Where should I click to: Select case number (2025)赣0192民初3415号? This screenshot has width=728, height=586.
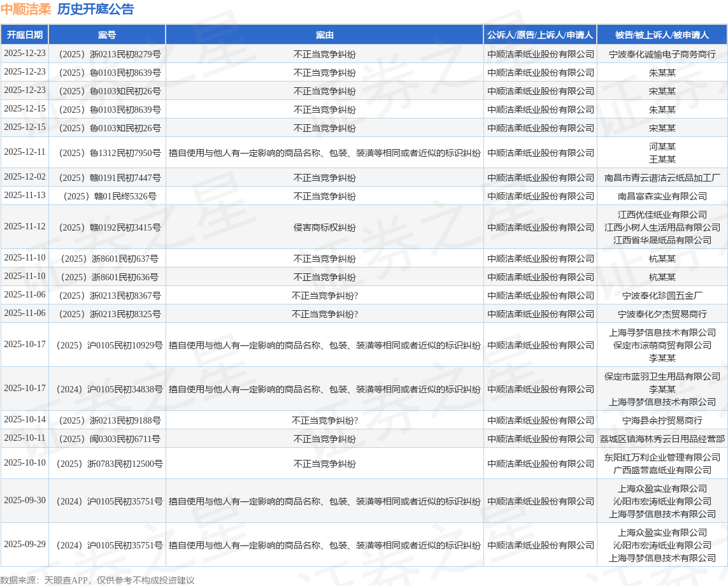coord(110,227)
